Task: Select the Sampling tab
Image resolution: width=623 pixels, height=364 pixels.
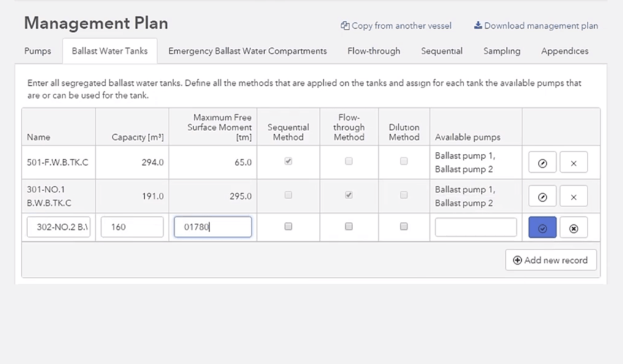Action: pyautogui.click(x=501, y=51)
